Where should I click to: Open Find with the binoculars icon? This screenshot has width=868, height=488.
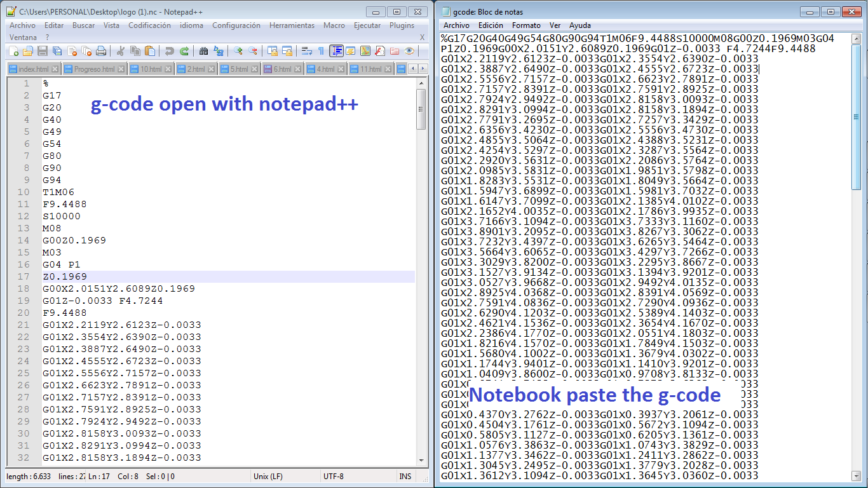(203, 51)
